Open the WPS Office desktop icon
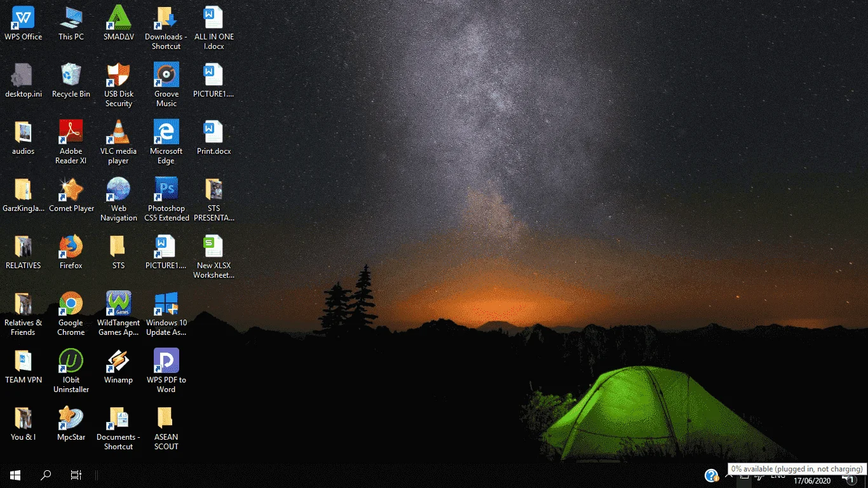This screenshot has height=488, width=868. (x=24, y=24)
